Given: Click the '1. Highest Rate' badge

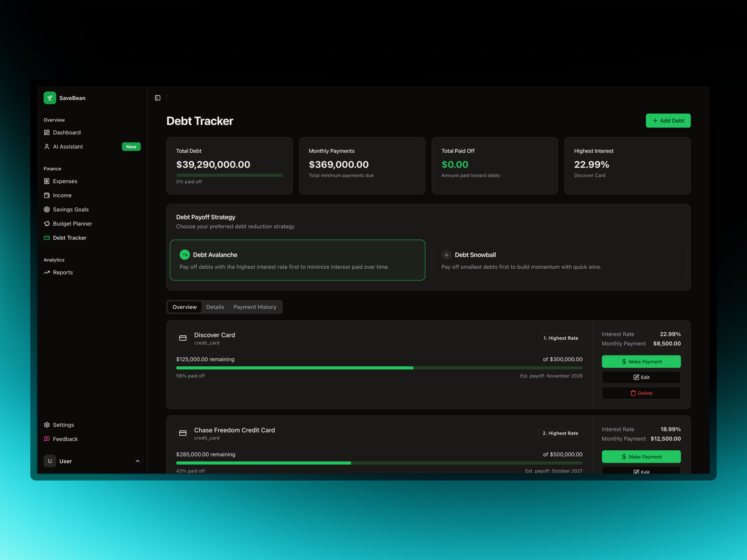Looking at the screenshot, I should pyautogui.click(x=561, y=338).
